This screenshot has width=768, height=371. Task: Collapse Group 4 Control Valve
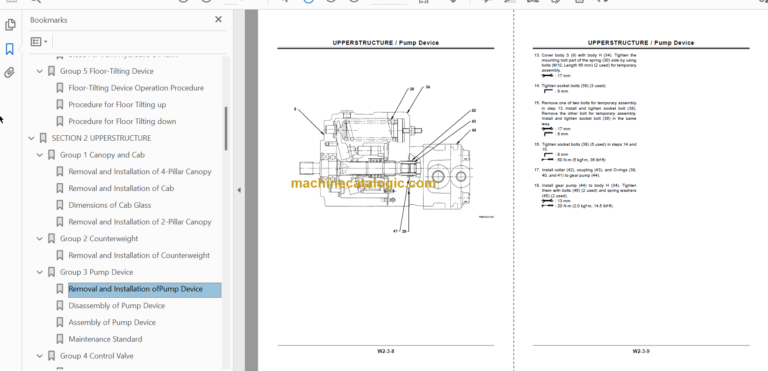click(x=40, y=356)
